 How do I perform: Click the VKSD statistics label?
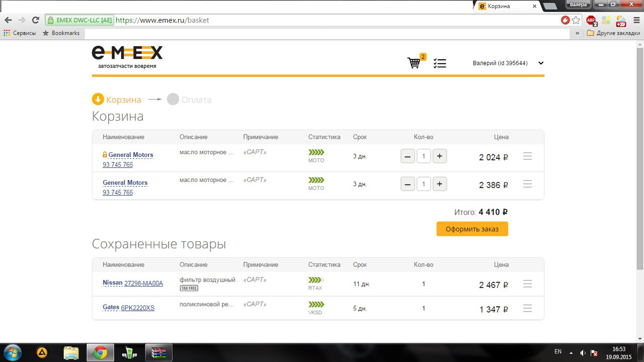click(x=315, y=312)
